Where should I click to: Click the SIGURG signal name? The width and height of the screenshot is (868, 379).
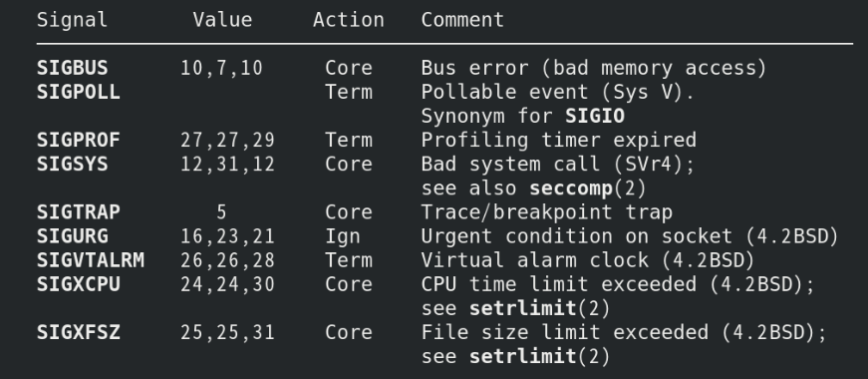(72, 236)
